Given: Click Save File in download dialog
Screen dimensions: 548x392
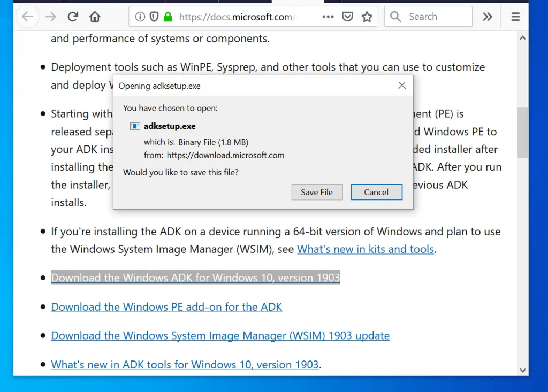Looking at the screenshot, I should click(x=317, y=192).
